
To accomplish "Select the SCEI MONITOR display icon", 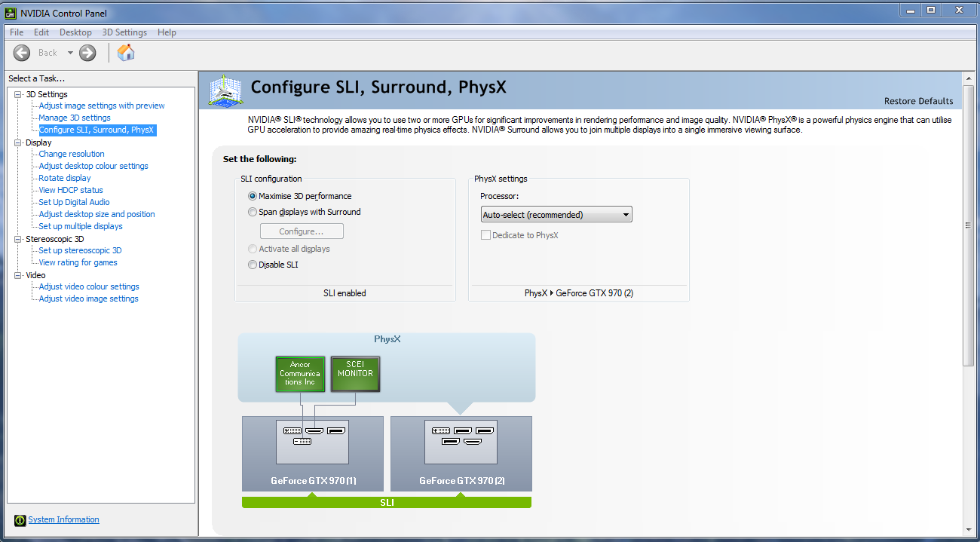I will 355,374.
